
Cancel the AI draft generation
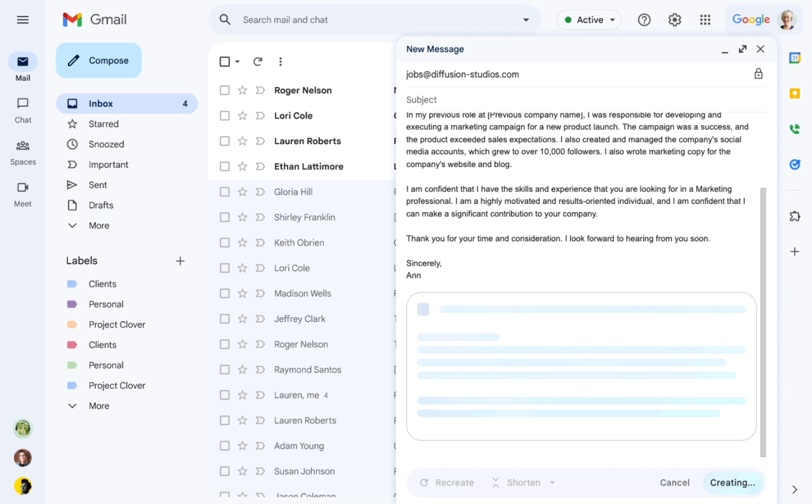(674, 482)
